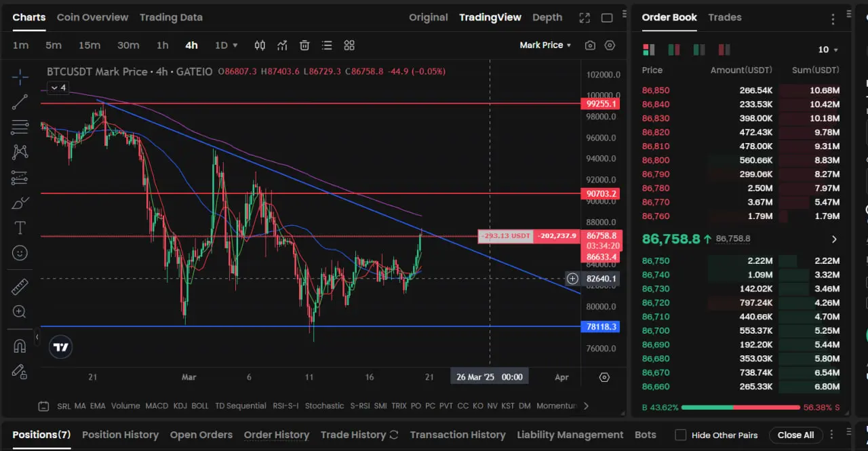
Task: Show sell orders only view
Action: coord(724,50)
